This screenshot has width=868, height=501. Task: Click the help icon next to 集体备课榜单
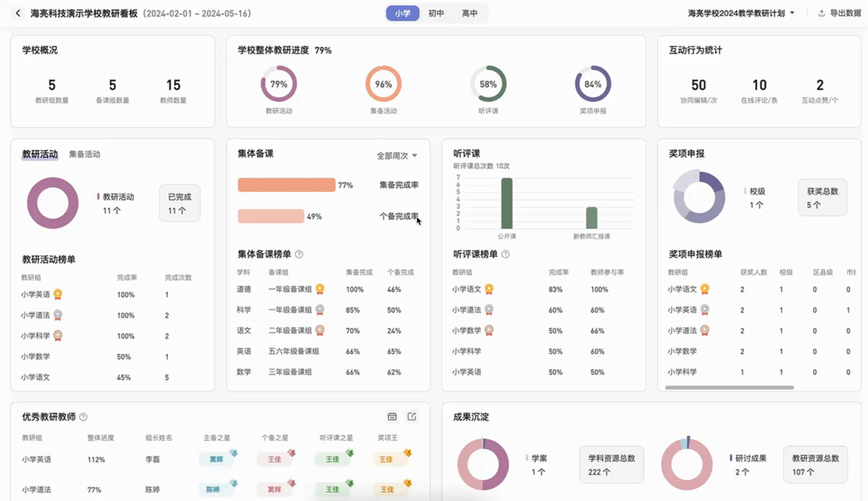click(299, 254)
